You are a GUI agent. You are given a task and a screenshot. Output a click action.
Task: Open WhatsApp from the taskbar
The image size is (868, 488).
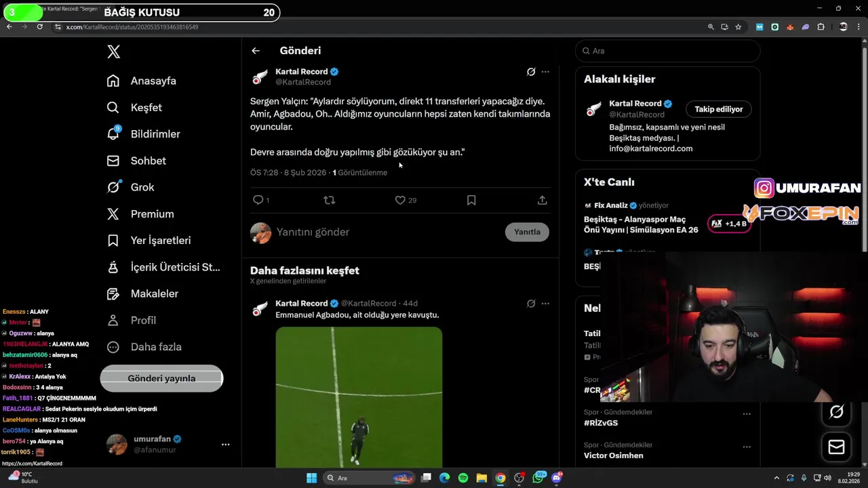[x=539, y=478]
